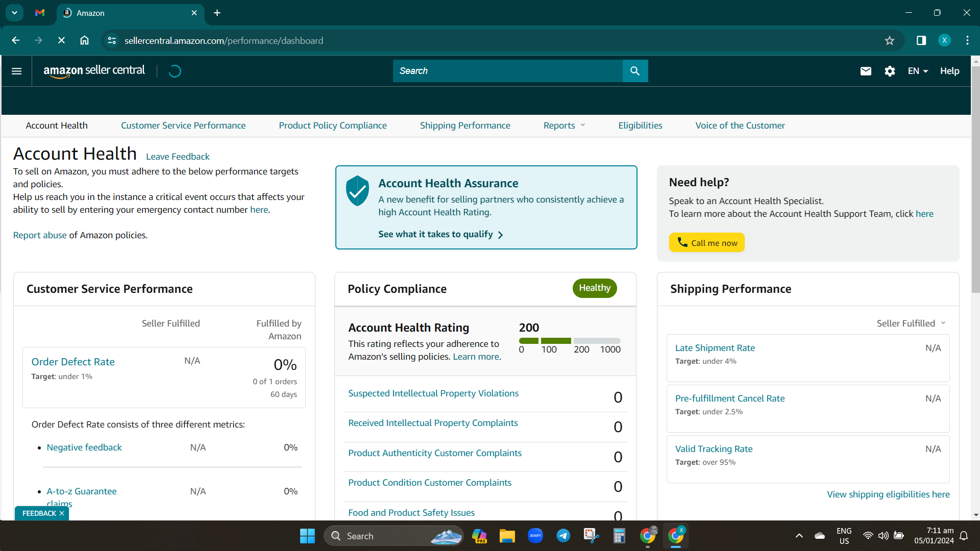Open Snipping Tool from the taskbar
The width and height of the screenshot is (980, 551).
pos(591,536)
